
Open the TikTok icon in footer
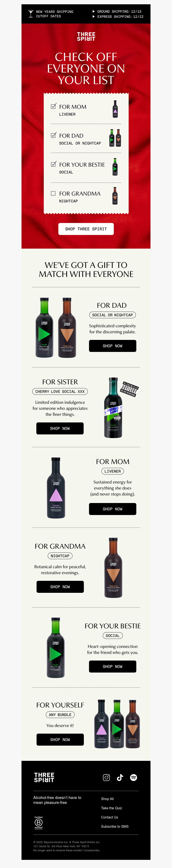(x=120, y=777)
